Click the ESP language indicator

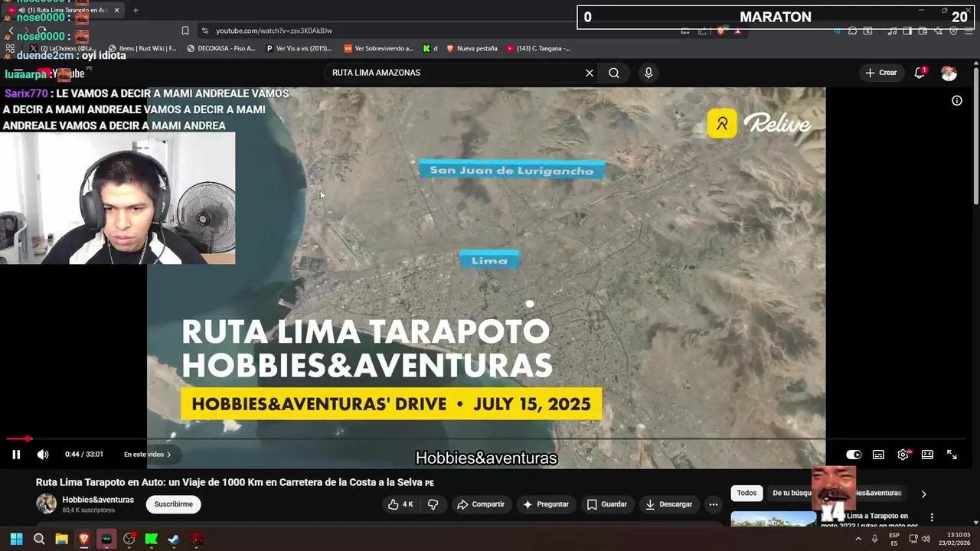[x=894, y=539]
